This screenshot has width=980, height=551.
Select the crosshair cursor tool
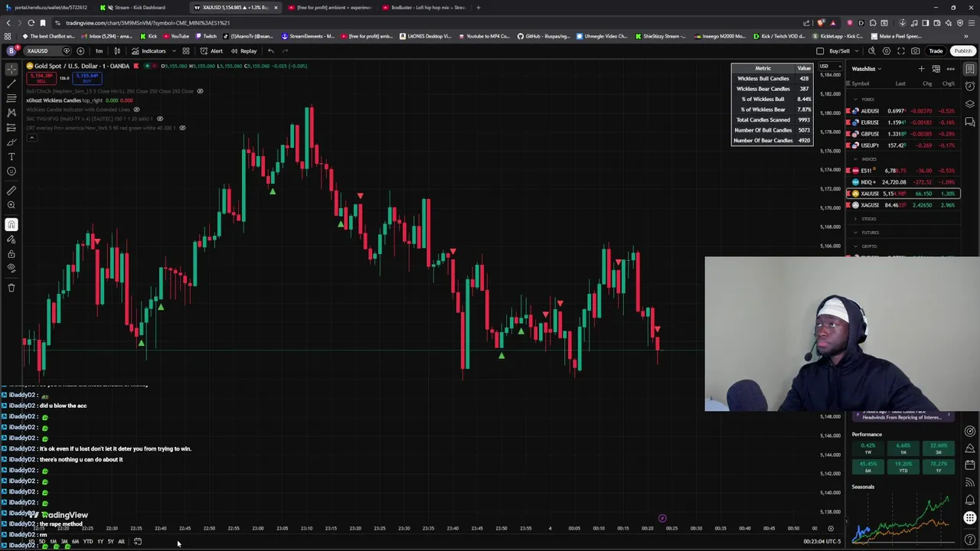pyautogui.click(x=11, y=70)
